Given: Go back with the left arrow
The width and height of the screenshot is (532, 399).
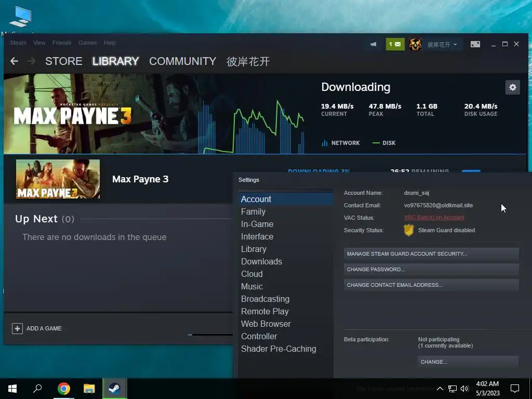Looking at the screenshot, I should tap(14, 61).
